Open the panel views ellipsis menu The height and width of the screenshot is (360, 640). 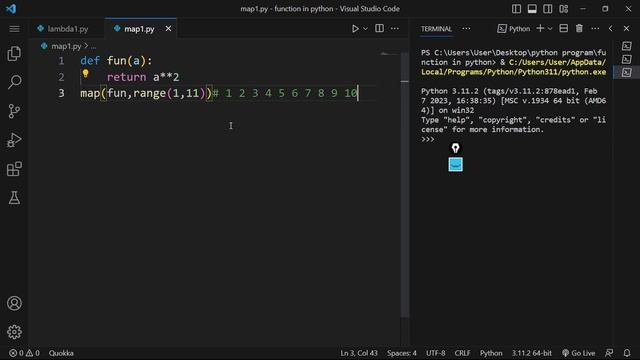point(466,29)
